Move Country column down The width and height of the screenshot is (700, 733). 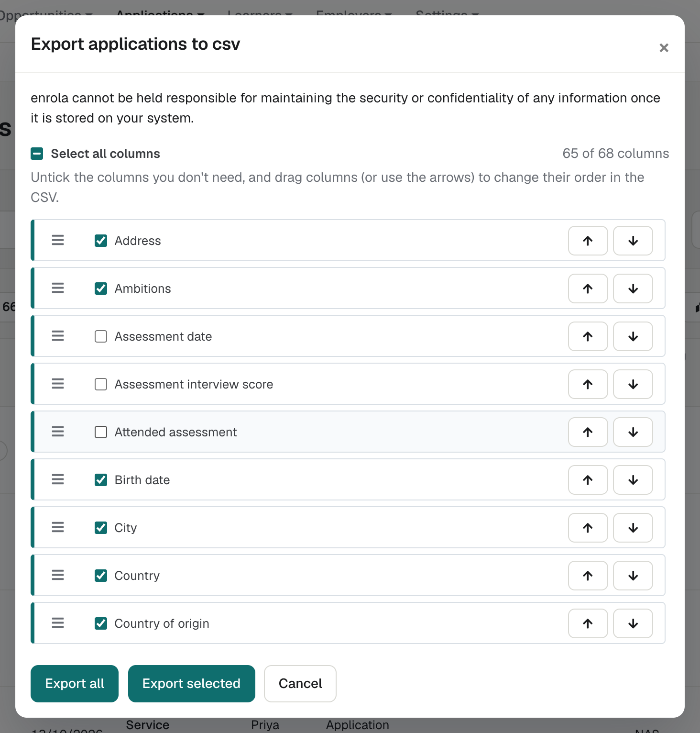click(633, 576)
